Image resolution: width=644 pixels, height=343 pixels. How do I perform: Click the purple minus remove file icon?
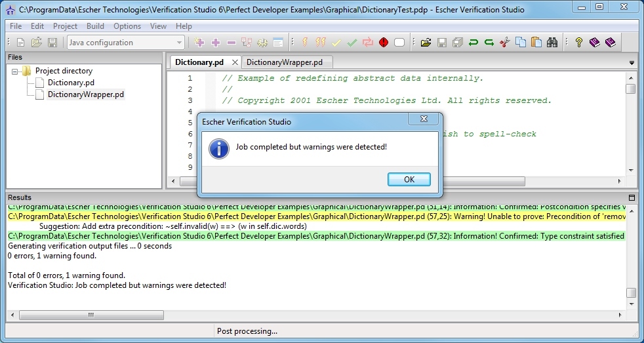point(231,43)
